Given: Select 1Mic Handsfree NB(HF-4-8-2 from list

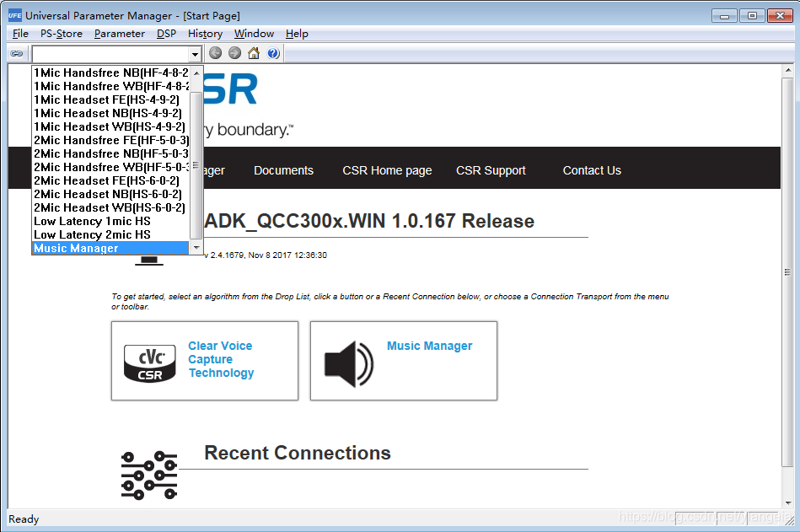Looking at the screenshot, I should pos(110,73).
